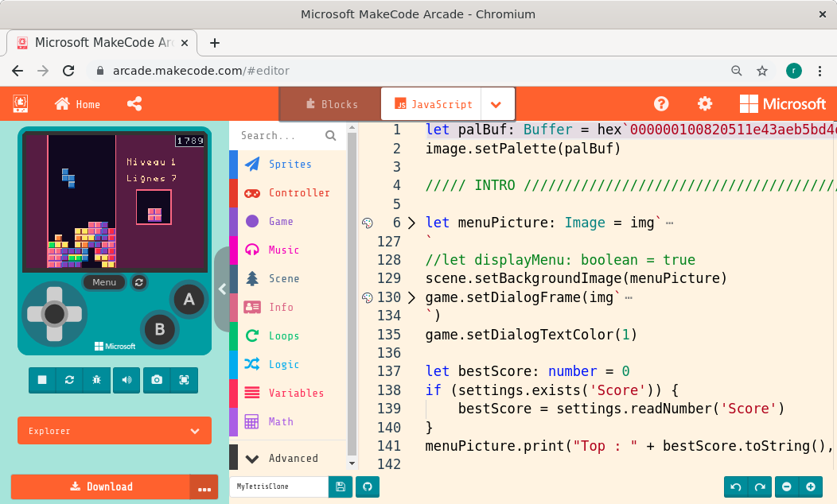The image size is (837, 504).
Task: Click the Microsoft logo link
Action: (x=783, y=103)
